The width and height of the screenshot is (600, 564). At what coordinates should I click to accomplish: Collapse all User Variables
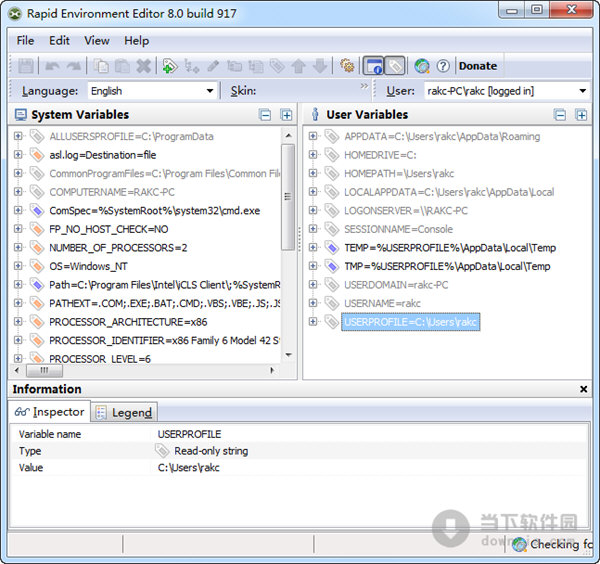click(x=560, y=115)
